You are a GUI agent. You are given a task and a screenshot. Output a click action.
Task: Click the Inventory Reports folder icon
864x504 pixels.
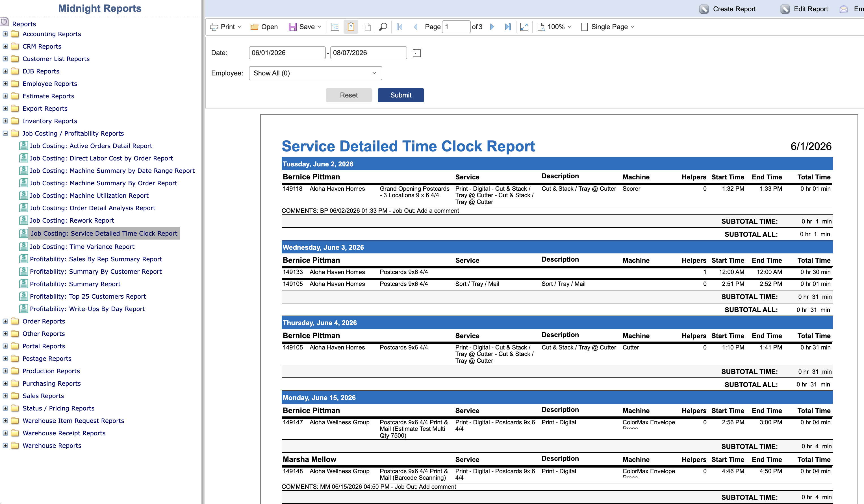(15, 121)
